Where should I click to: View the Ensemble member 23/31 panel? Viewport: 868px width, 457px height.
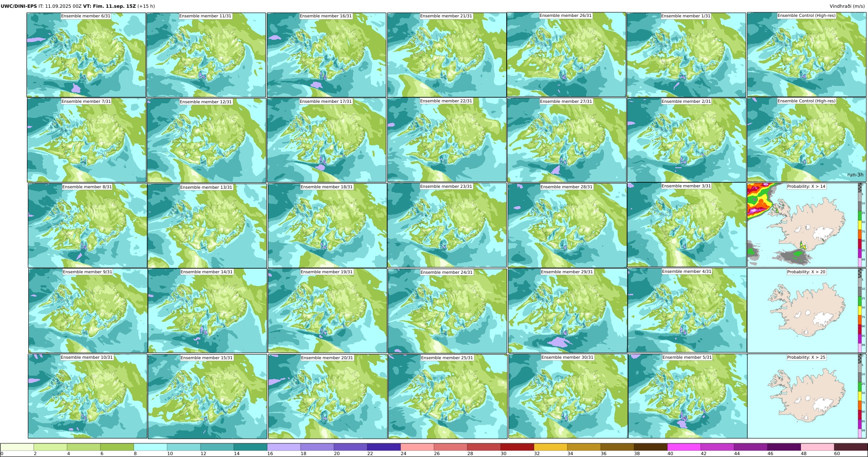click(447, 225)
